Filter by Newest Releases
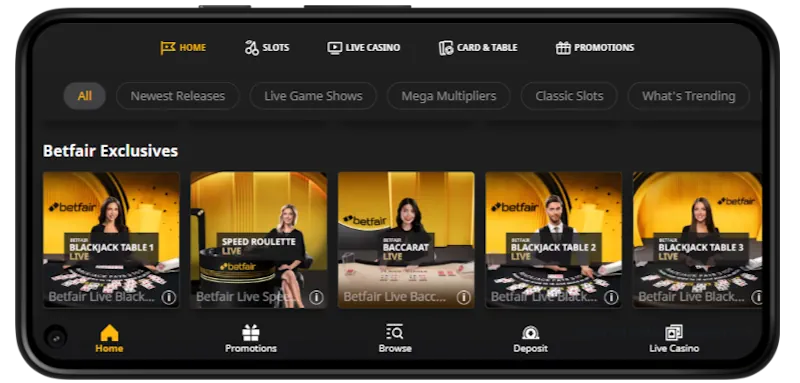Viewport: 800px width, 383px height. (x=178, y=96)
